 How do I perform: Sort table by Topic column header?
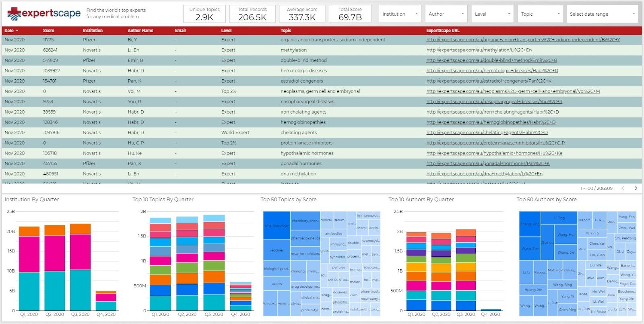(286, 31)
